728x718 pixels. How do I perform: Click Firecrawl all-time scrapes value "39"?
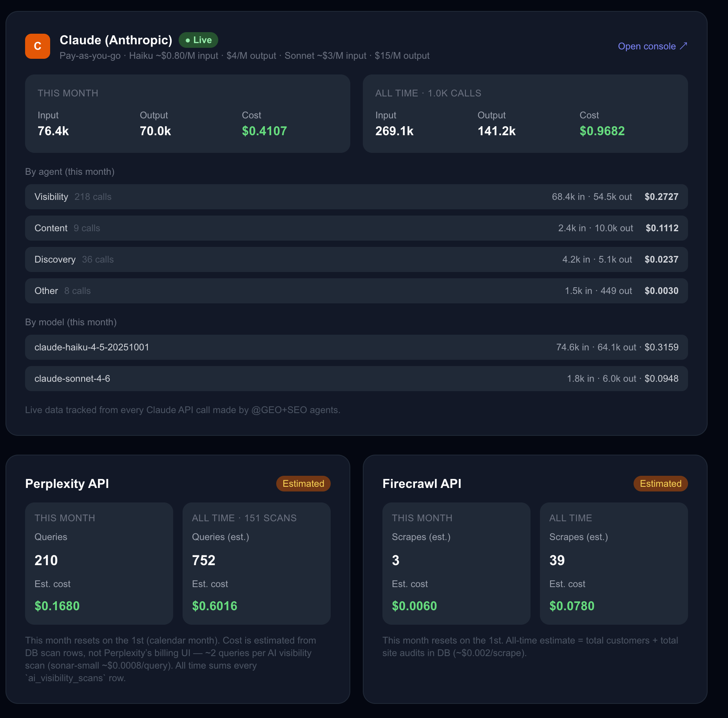pos(557,560)
